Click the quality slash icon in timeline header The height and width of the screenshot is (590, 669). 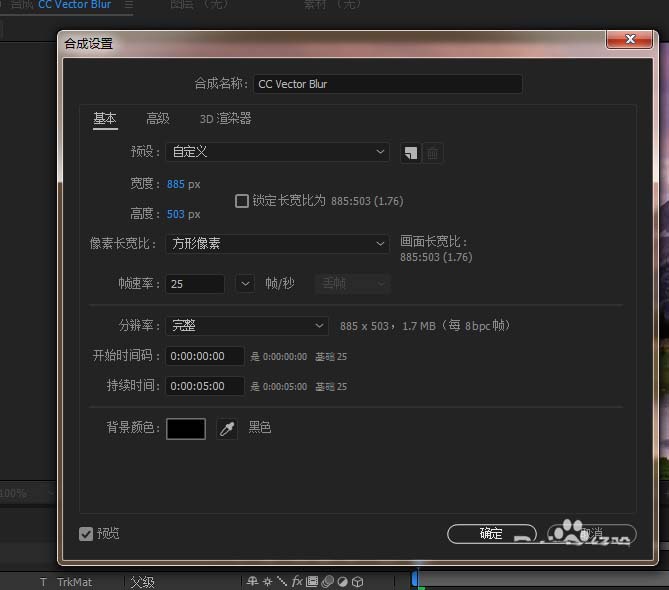point(282,581)
